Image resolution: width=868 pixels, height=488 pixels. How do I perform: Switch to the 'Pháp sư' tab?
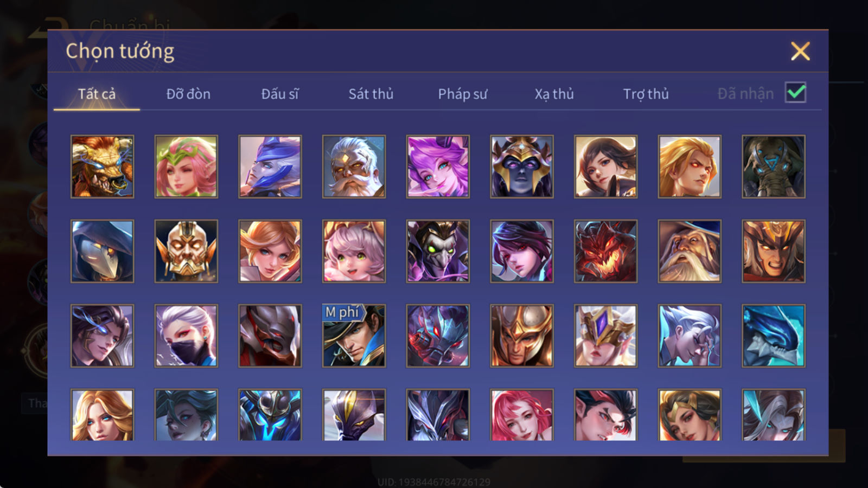(x=462, y=94)
